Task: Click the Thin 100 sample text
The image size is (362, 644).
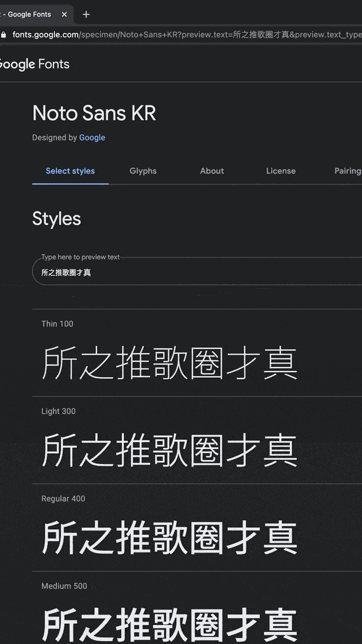Action: (x=170, y=363)
